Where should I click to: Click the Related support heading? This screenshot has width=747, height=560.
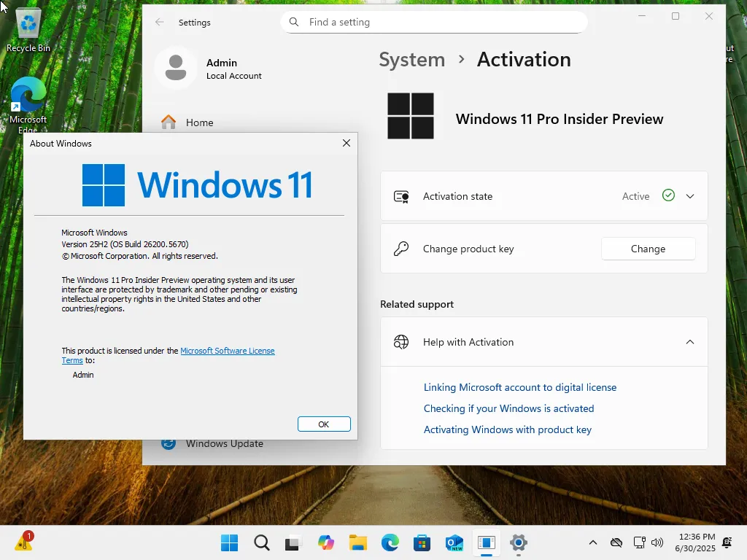click(417, 304)
